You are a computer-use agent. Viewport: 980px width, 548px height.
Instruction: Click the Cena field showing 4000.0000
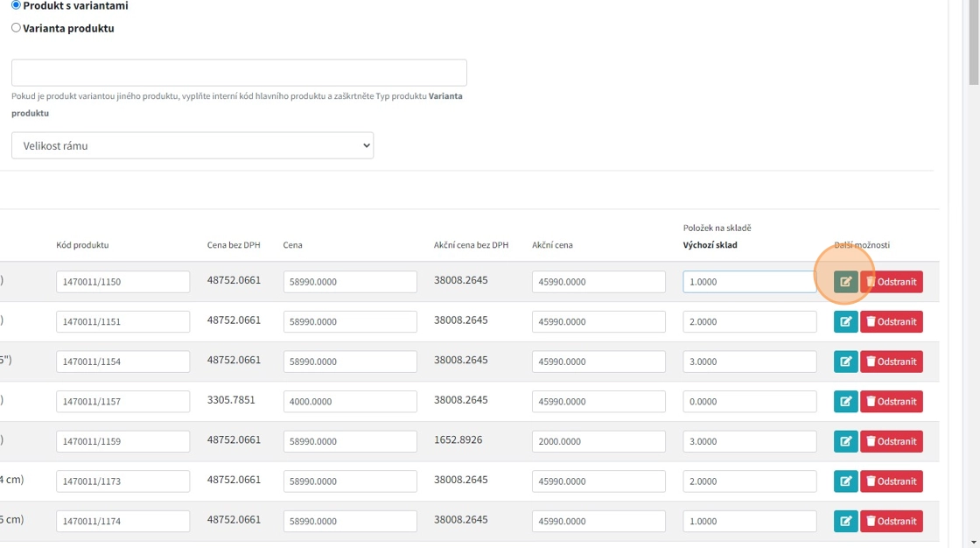point(350,402)
